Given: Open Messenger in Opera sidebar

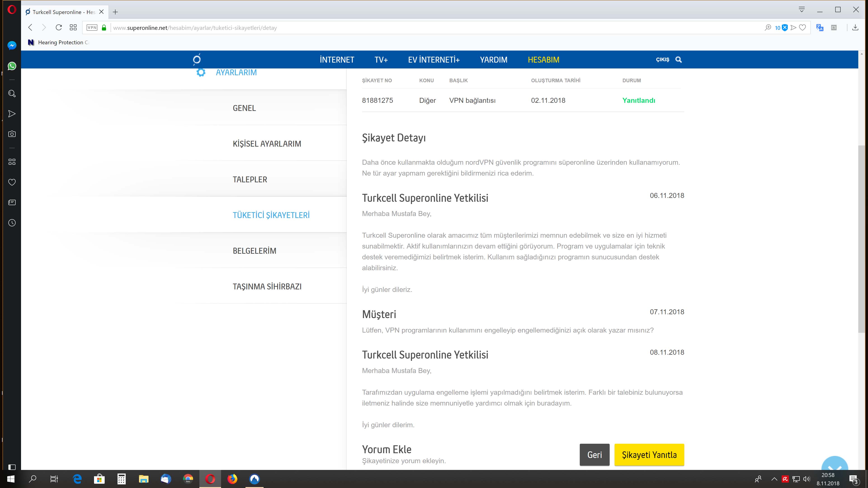Looking at the screenshot, I should 12,45.
